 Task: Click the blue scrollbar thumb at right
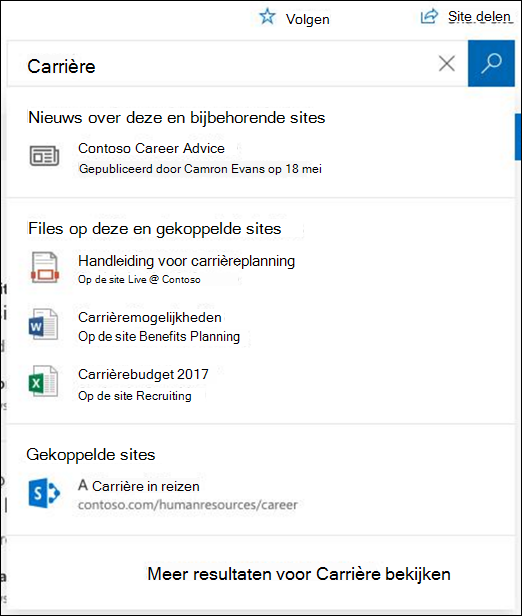[518, 137]
